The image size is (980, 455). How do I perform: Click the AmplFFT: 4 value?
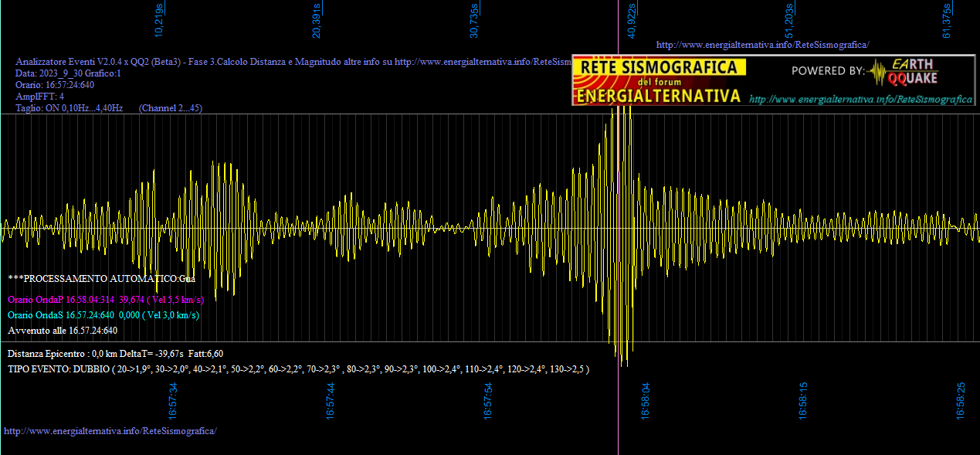(x=39, y=97)
